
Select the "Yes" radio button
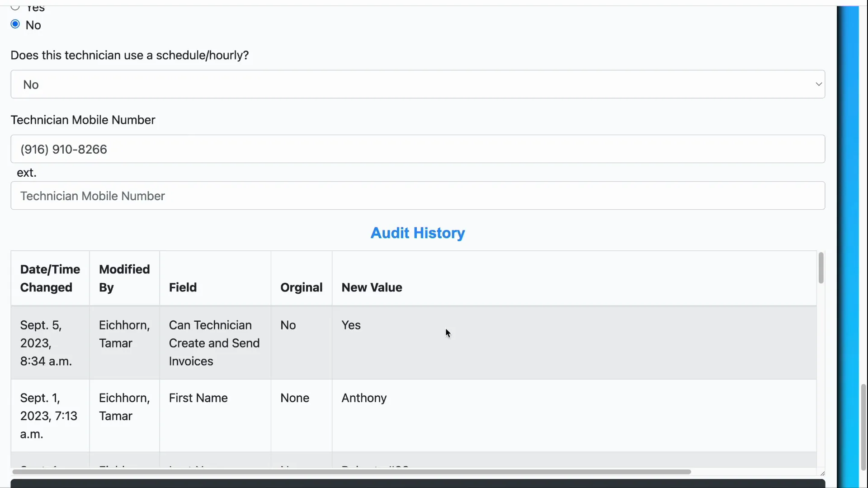pos(15,8)
